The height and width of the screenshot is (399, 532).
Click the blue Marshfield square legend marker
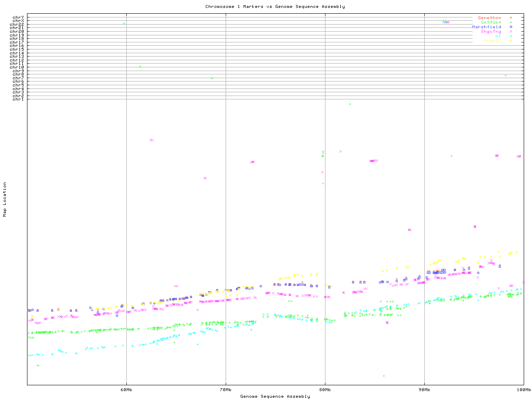[x=511, y=27]
